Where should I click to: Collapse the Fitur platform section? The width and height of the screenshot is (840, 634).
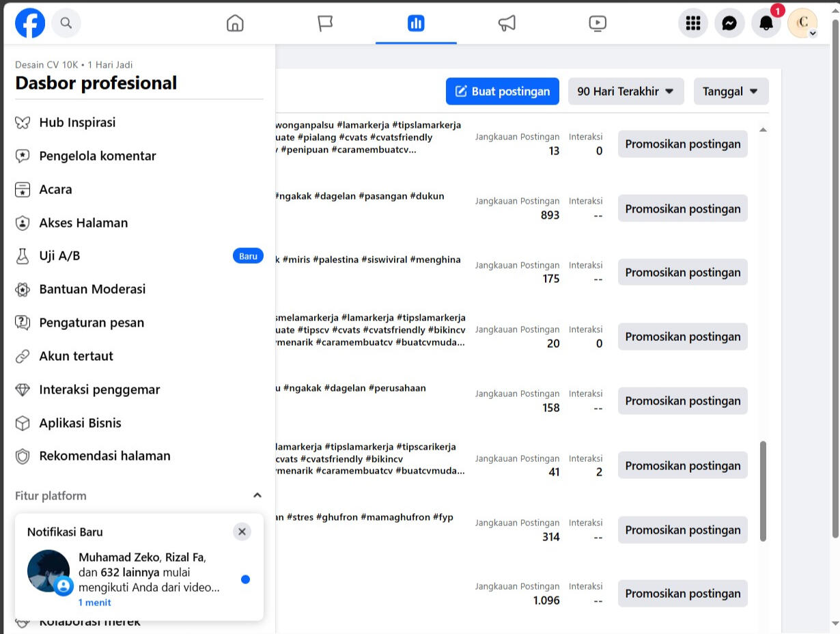[x=257, y=495]
